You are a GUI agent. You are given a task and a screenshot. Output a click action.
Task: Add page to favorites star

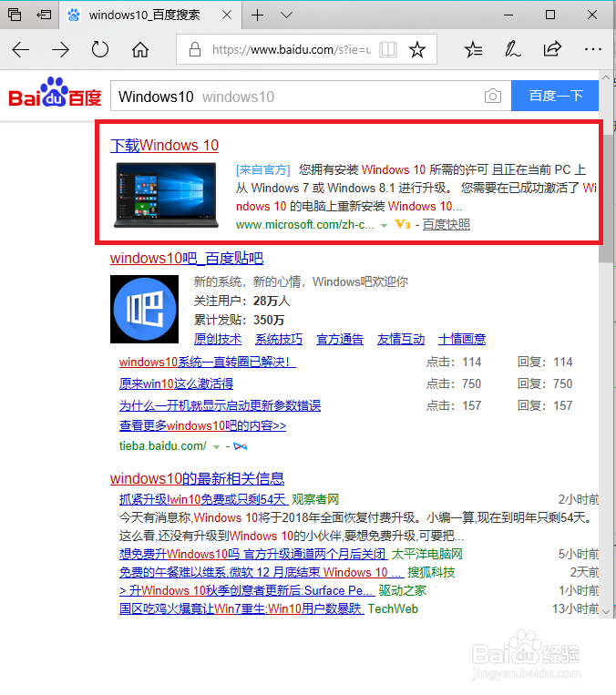coord(416,49)
